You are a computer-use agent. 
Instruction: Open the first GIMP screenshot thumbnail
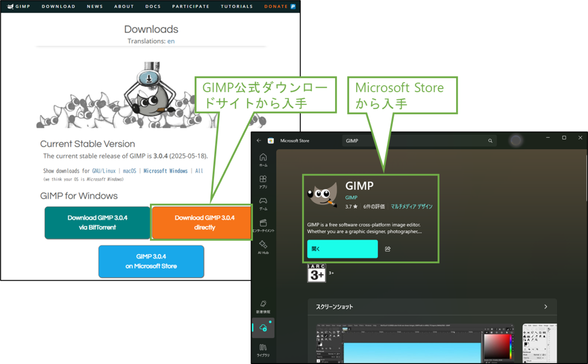pos(414,343)
